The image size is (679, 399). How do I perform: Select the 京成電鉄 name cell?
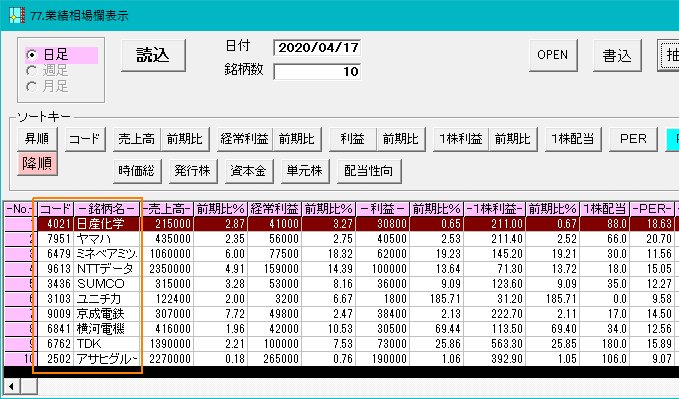click(x=107, y=314)
